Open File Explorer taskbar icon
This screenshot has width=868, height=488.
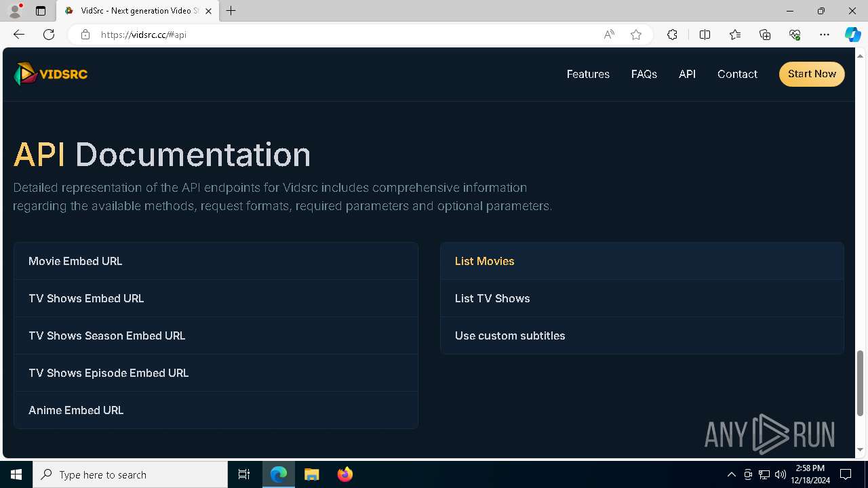(x=311, y=474)
